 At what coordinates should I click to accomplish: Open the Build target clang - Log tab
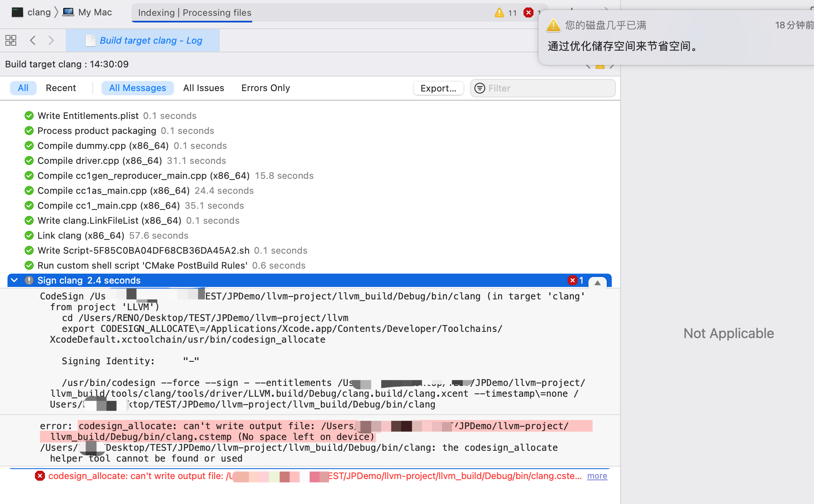(x=143, y=40)
